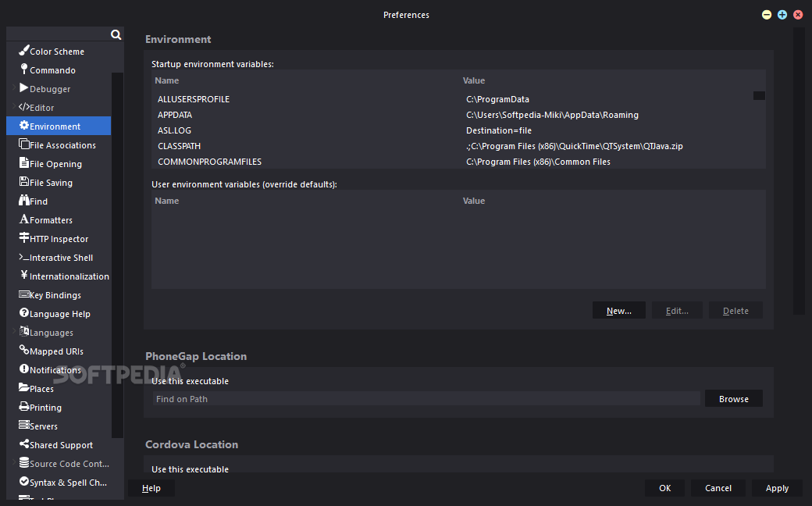Click the Commando pin icon
The height and width of the screenshot is (506, 812).
coord(24,69)
